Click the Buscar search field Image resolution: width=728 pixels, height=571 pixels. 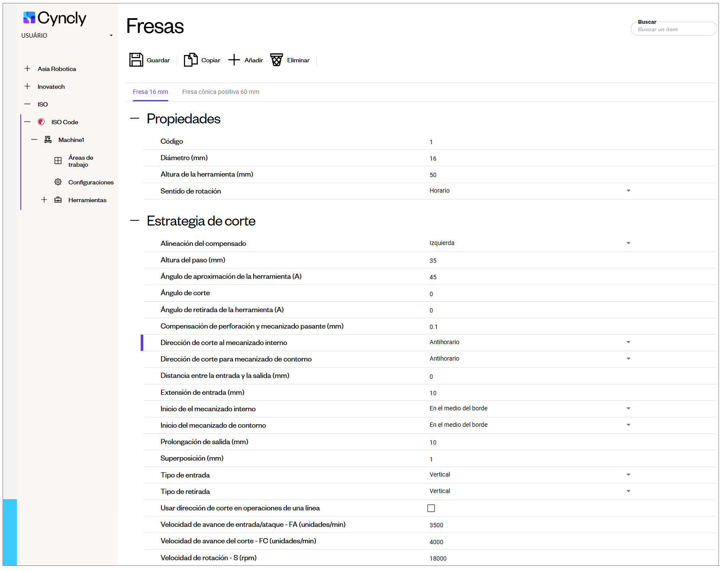coord(673,29)
